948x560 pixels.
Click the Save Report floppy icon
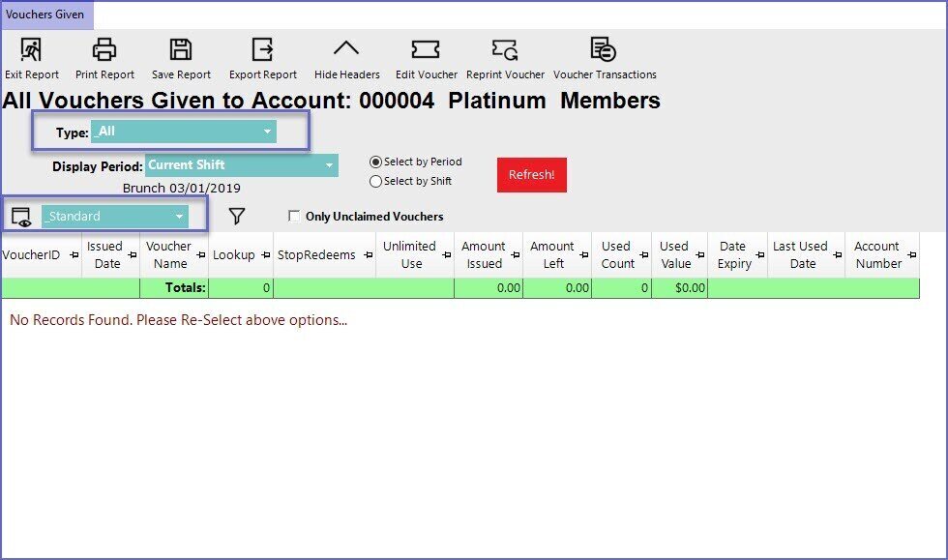pos(181,49)
